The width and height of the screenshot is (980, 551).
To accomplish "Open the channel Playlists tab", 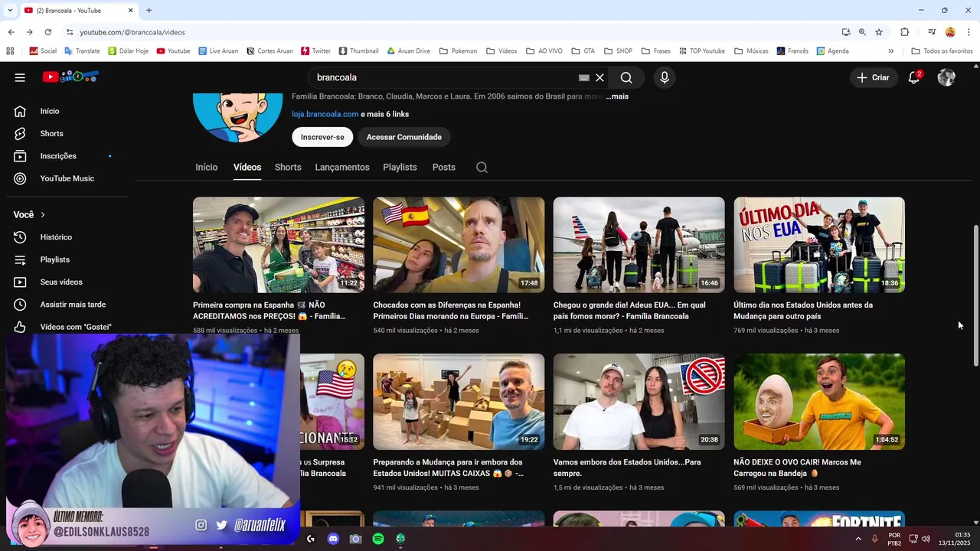I will click(x=400, y=167).
